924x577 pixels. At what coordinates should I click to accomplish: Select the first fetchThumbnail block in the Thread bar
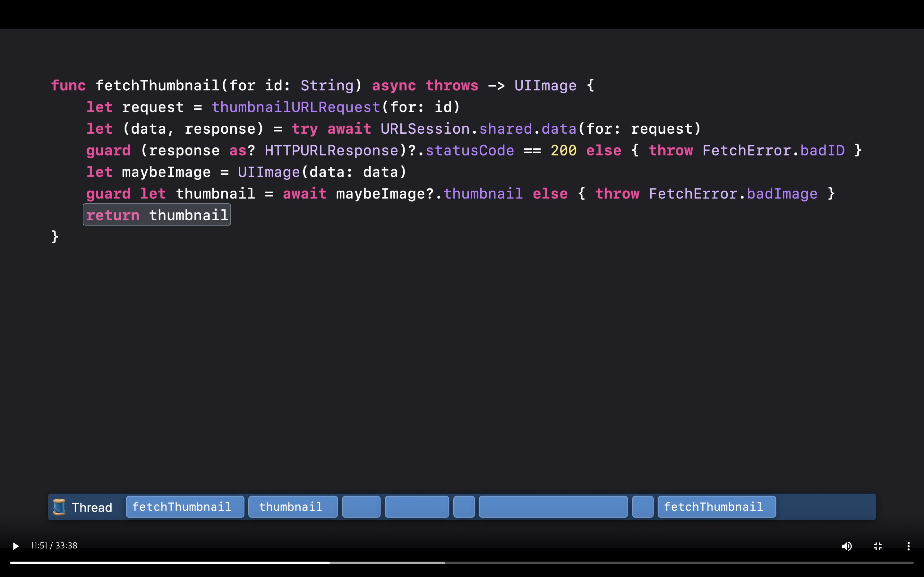tap(185, 507)
